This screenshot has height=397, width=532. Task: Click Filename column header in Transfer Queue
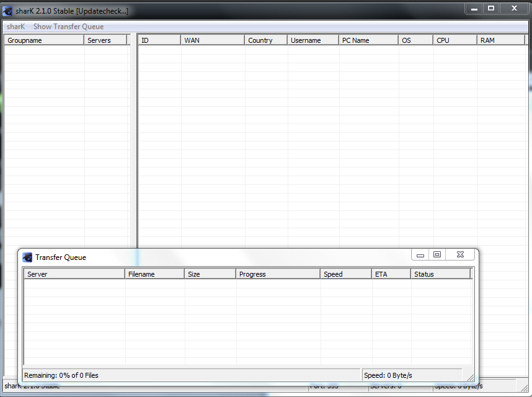click(155, 274)
